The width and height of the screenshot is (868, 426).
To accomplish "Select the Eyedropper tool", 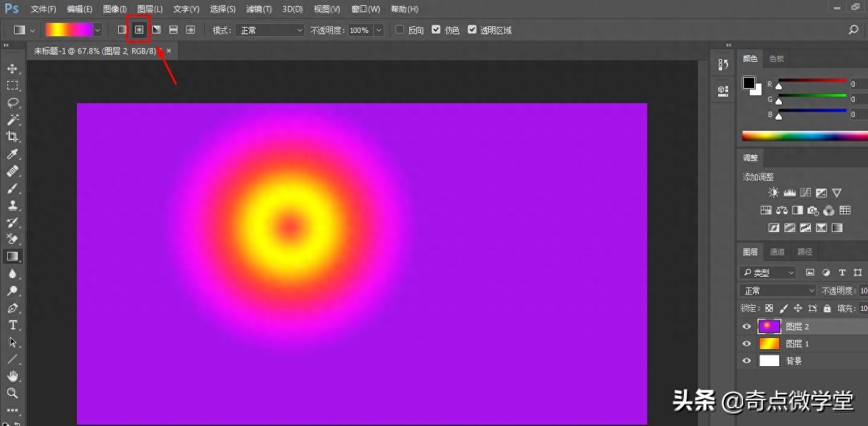I will tap(12, 154).
